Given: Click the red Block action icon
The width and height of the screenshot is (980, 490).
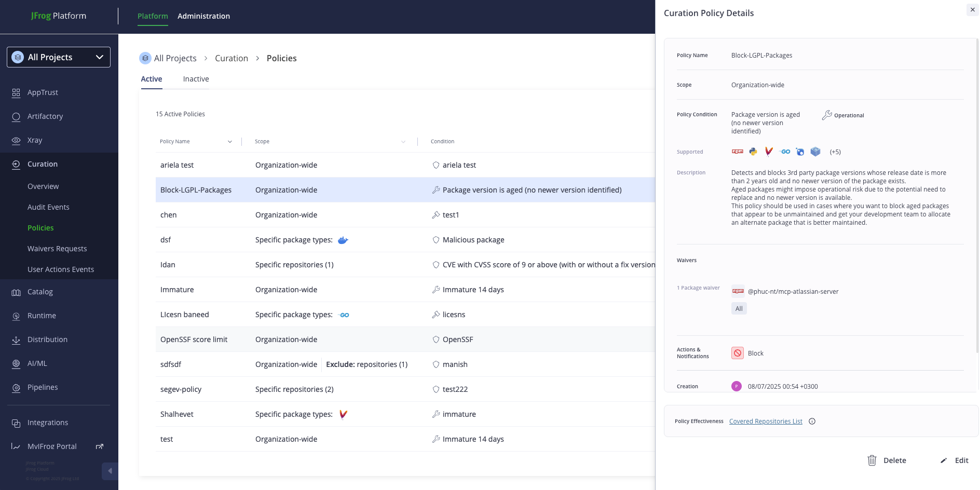Looking at the screenshot, I should click(x=738, y=353).
